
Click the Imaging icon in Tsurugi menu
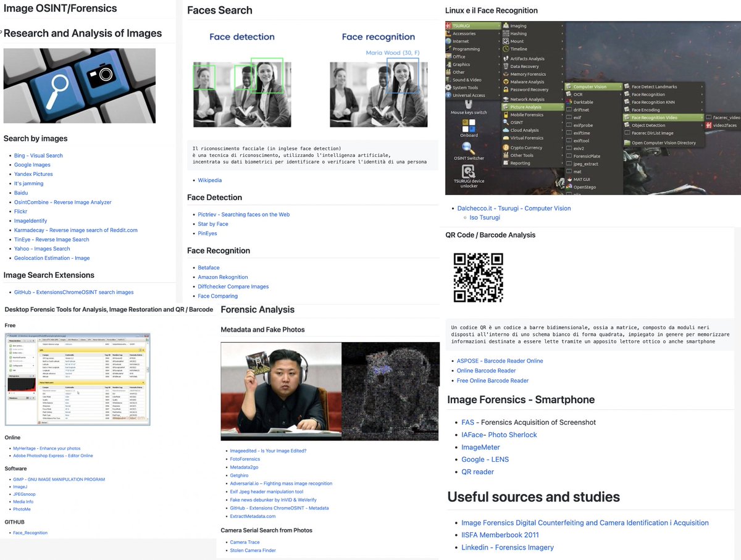coord(505,26)
